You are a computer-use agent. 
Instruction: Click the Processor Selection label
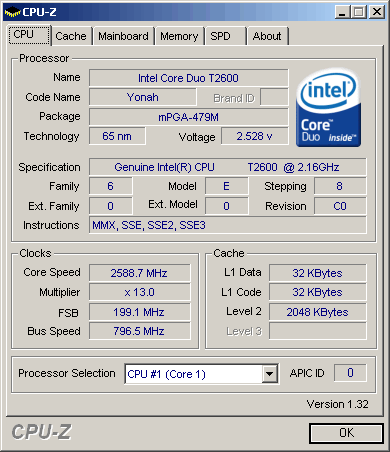[x=67, y=373]
